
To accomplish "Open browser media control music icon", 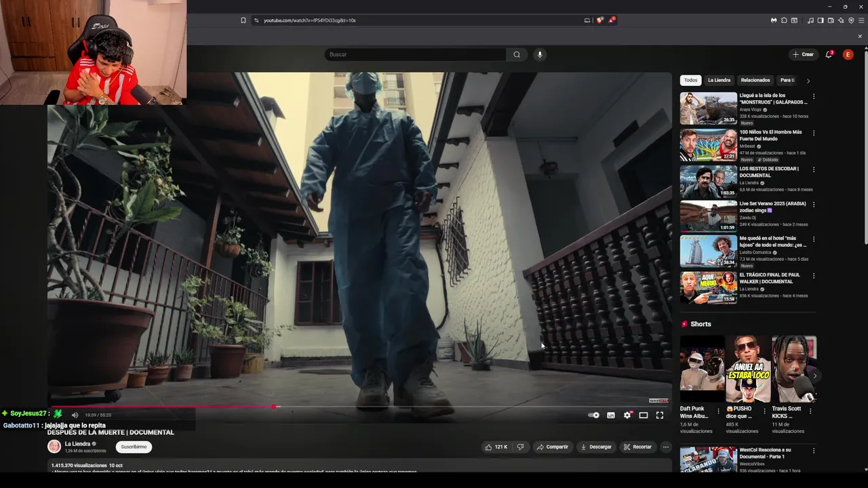I will coord(810,20).
